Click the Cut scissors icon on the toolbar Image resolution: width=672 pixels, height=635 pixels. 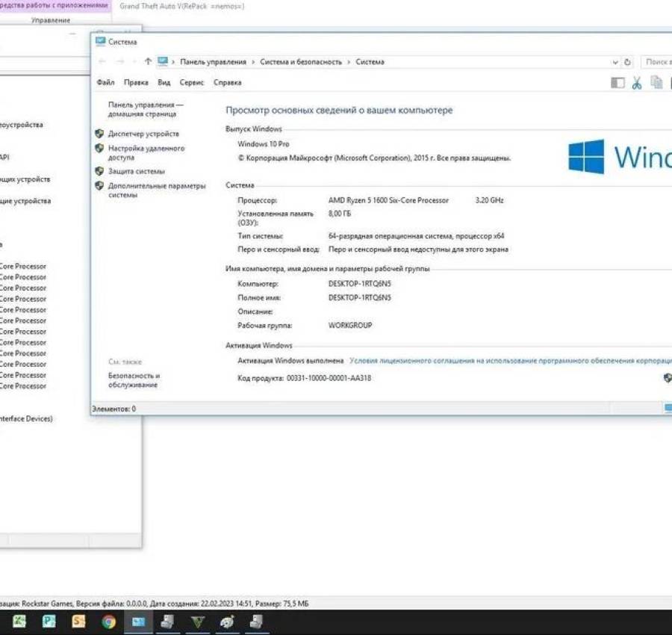click(637, 83)
